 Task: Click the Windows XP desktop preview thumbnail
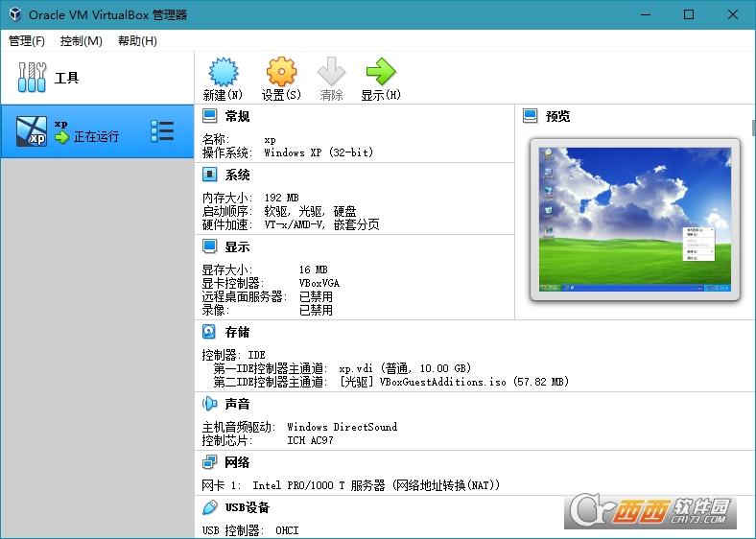click(635, 220)
